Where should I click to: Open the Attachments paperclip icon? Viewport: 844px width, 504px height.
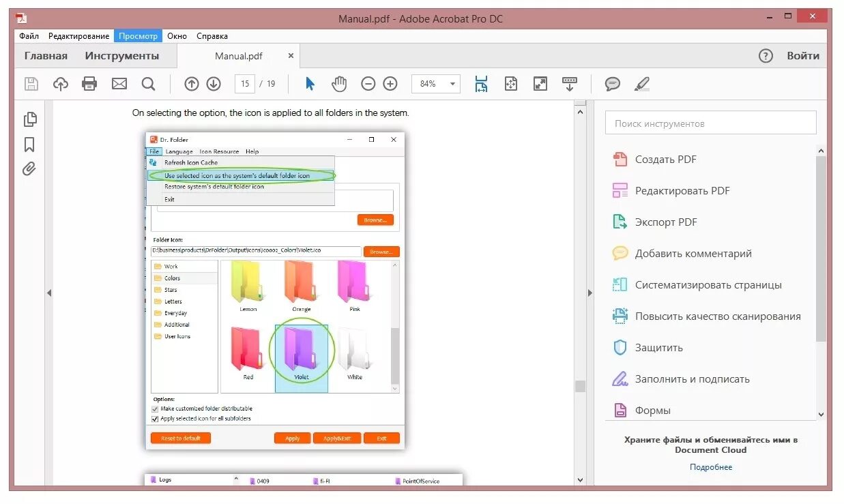pos(30,169)
